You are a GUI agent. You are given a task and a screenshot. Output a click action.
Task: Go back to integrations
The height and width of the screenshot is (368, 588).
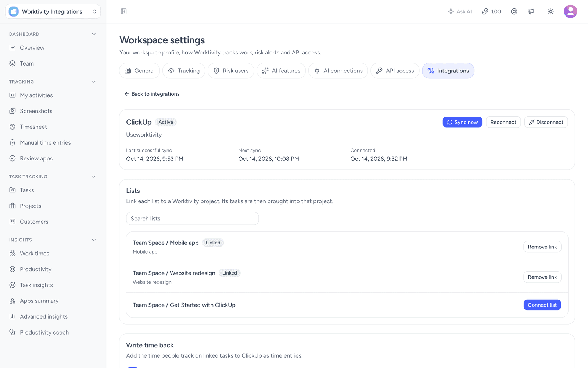pos(152,94)
